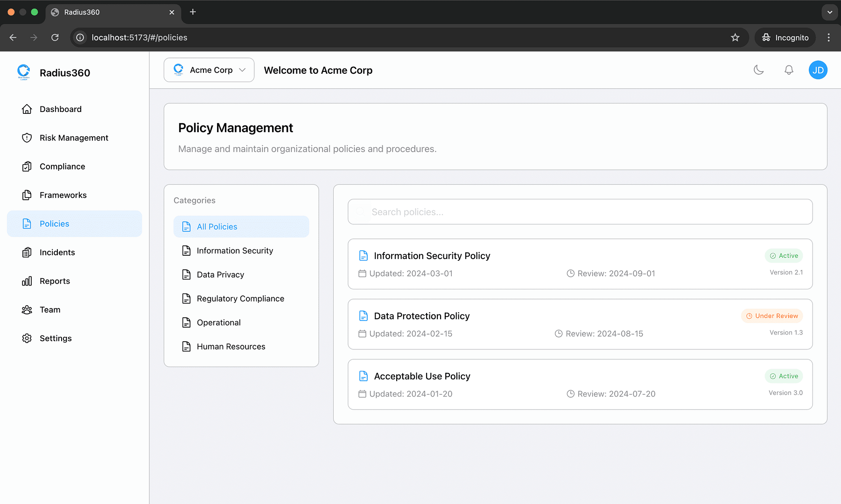Toggle dark mode with the moon icon
This screenshot has height=504, width=841.
[758, 70]
